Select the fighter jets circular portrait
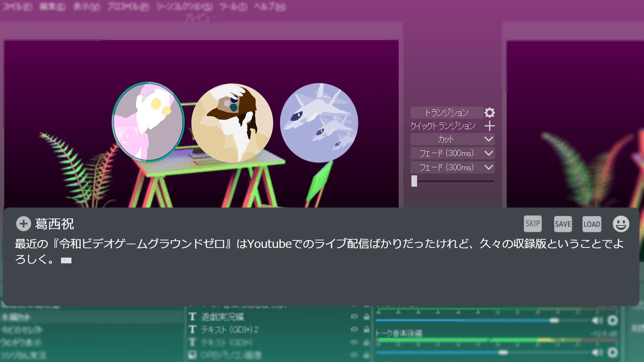The width and height of the screenshot is (644, 362). (x=319, y=122)
